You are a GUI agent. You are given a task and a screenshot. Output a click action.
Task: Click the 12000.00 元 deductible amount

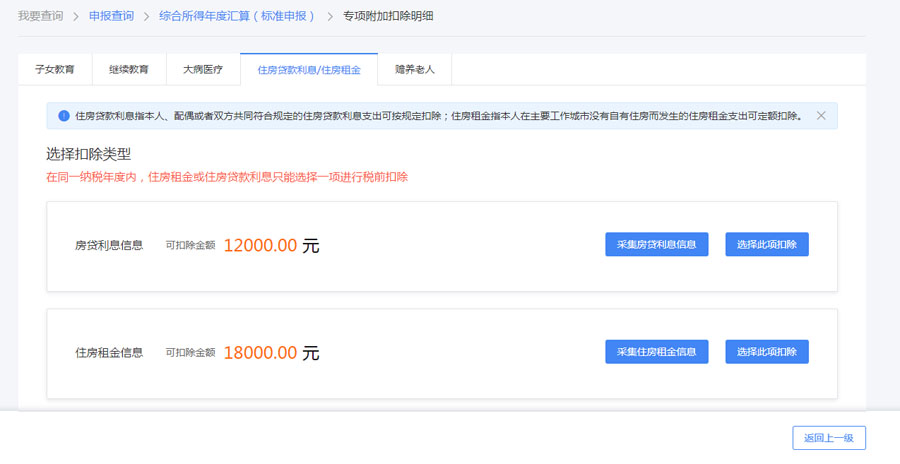point(271,245)
